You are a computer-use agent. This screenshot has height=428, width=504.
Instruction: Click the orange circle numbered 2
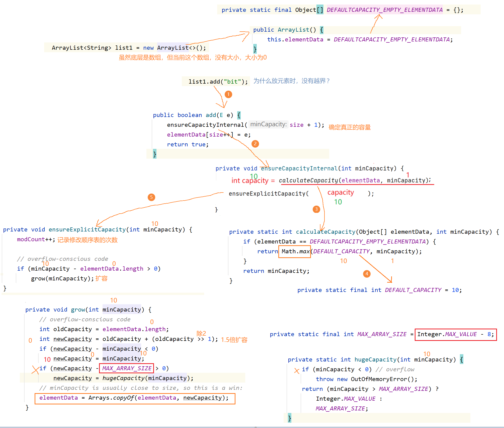(x=255, y=144)
